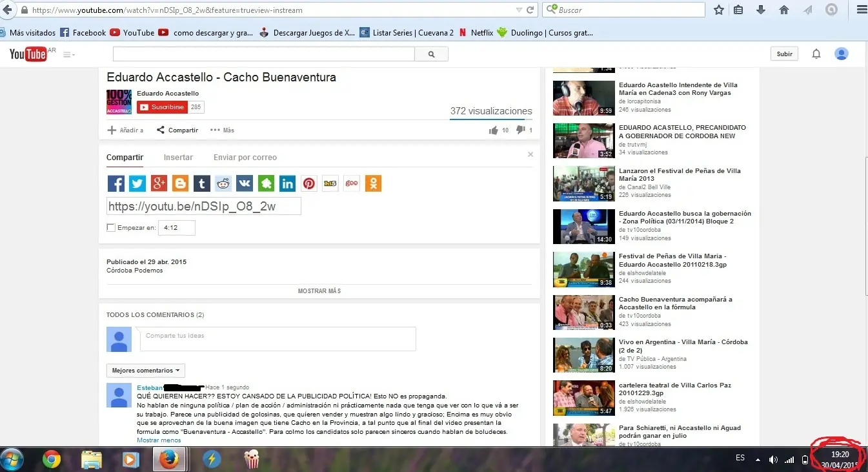Close the share panel with X
Screen dimensions: 868x472
tap(530, 154)
